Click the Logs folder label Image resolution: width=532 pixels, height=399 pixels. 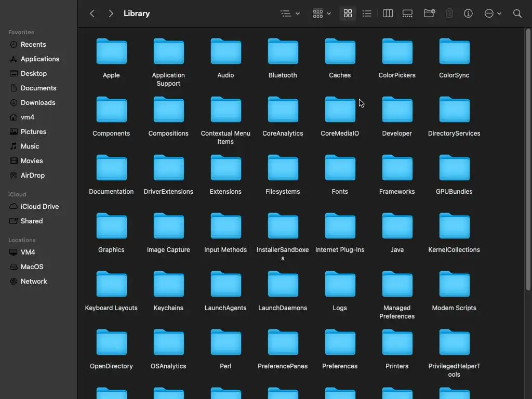[340, 308]
